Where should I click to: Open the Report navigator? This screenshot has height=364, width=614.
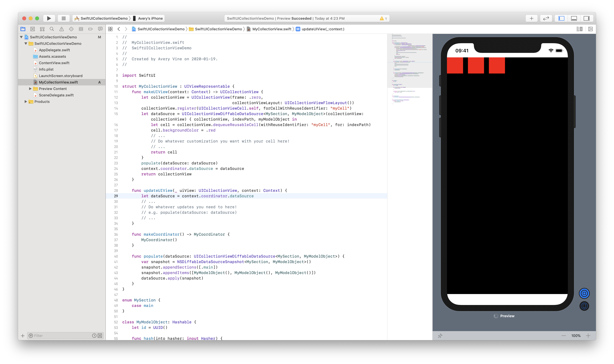[100, 29]
